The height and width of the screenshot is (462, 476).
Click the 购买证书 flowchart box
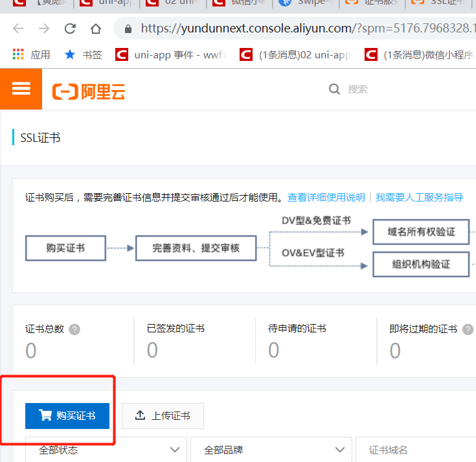tap(65, 248)
